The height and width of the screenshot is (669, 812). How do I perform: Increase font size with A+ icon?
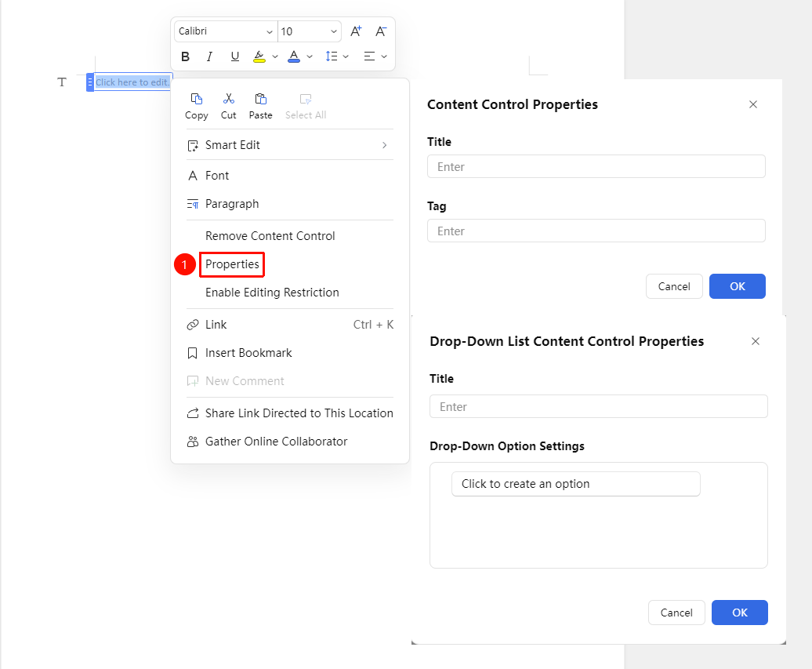[x=356, y=31]
